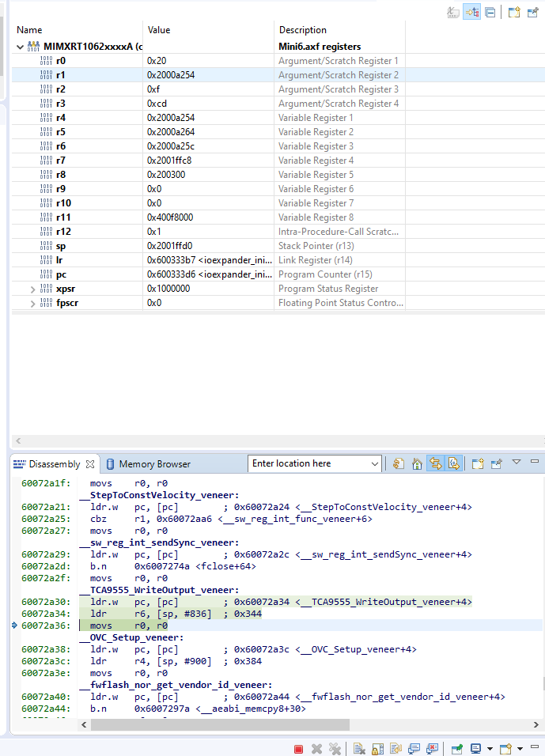Pin the Registers view to debug context
The height and width of the screenshot is (756, 545).
pyautogui.click(x=533, y=12)
